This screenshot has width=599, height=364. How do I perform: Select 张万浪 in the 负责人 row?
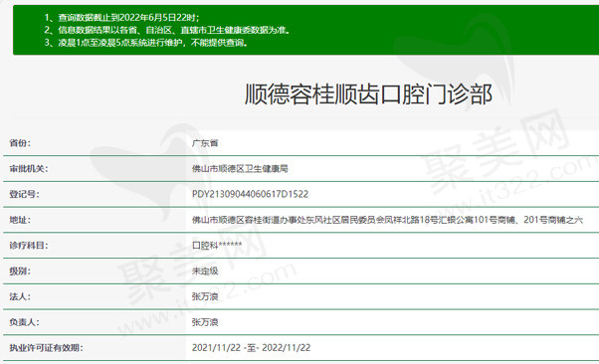pyautogui.click(x=205, y=322)
